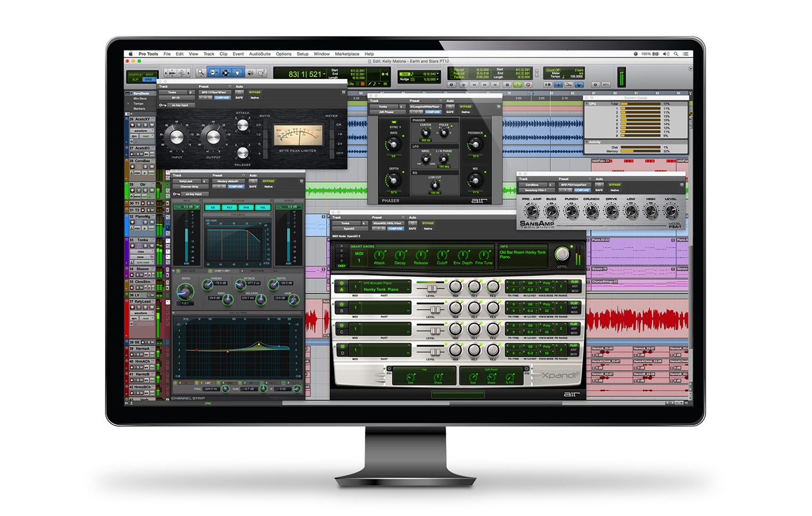Select the GR meter button on BF76 limiter
This screenshot has height=516, width=812.
tap(332, 125)
